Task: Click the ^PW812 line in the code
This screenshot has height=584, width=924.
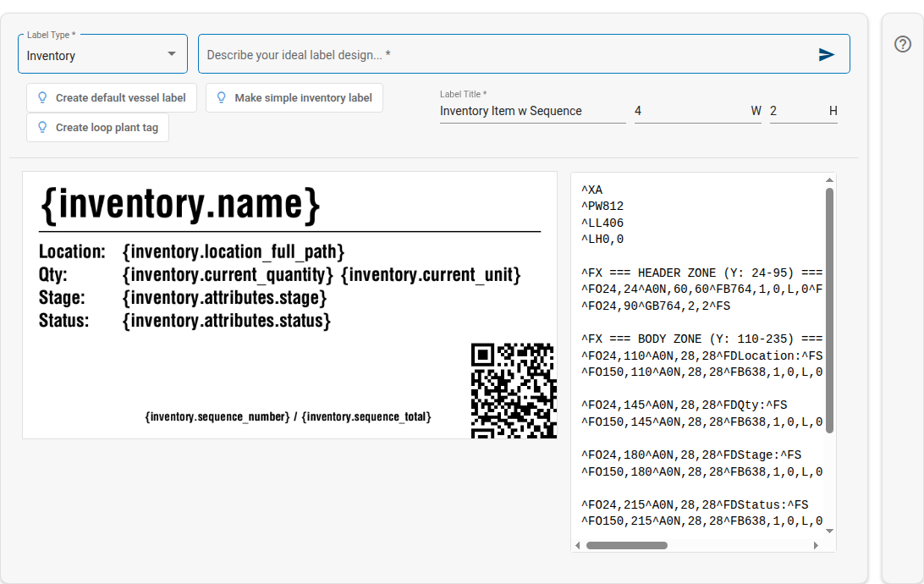Action: pyautogui.click(x=602, y=207)
